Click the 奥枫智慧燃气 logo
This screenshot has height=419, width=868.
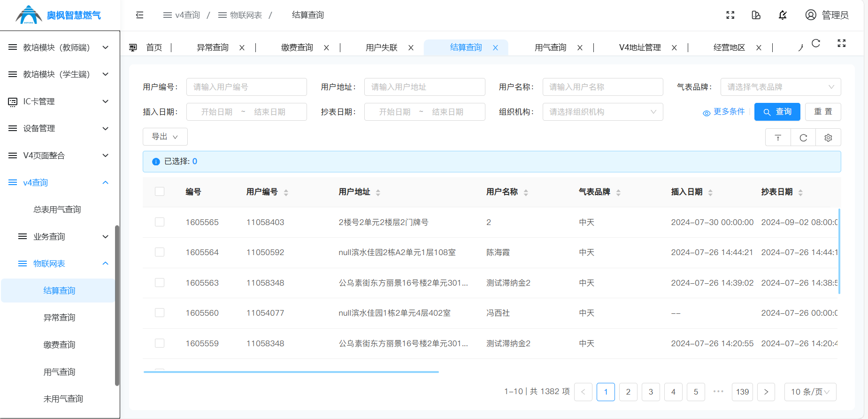click(59, 15)
